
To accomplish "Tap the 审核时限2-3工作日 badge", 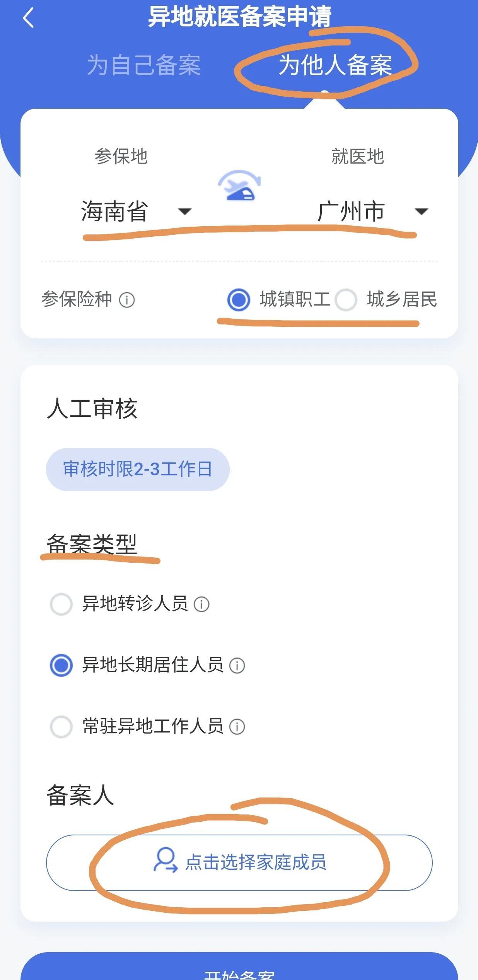I will pos(138,469).
